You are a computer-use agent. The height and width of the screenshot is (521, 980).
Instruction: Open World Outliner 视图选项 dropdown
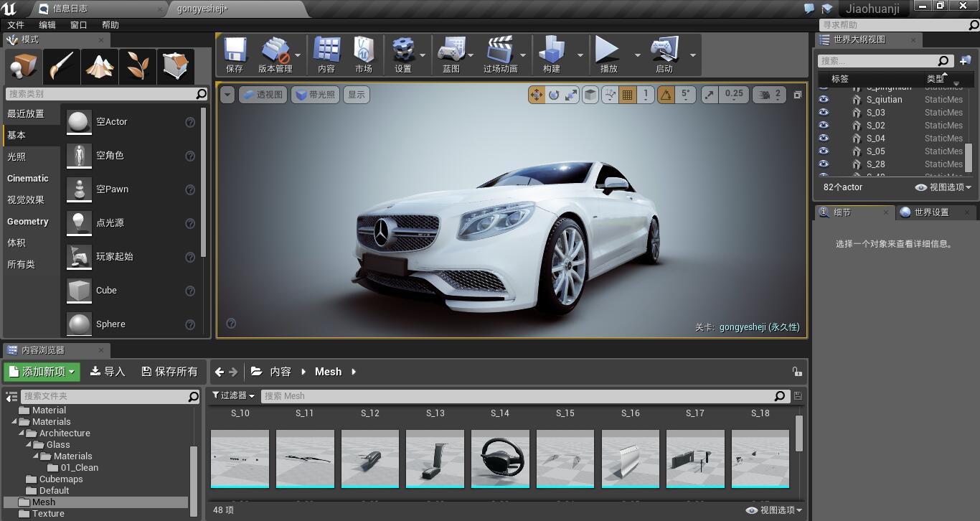click(943, 187)
